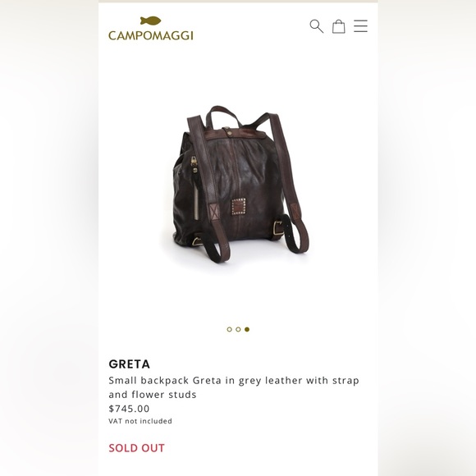The image size is (476, 476).
Task: Tap the backpack's top carry handle
Action: click(x=224, y=115)
